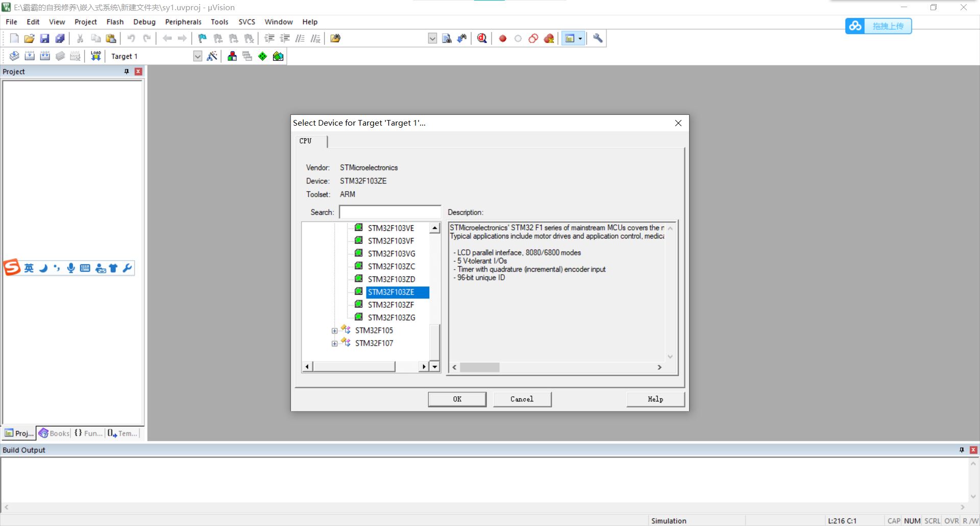Click the Sogou 'S' input method icon
980x526 pixels.
coord(12,268)
